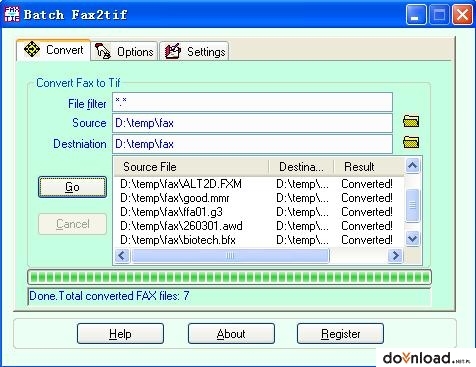Click the list's scroll down arrow

pos(413,238)
